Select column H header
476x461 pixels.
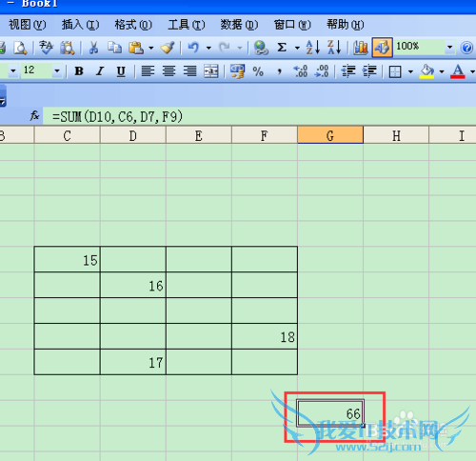(x=396, y=135)
